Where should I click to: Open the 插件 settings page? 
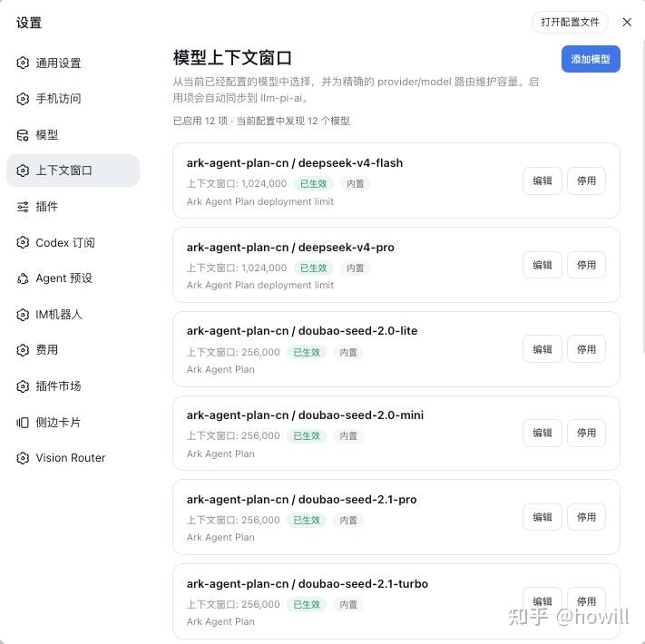coord(73,207)
